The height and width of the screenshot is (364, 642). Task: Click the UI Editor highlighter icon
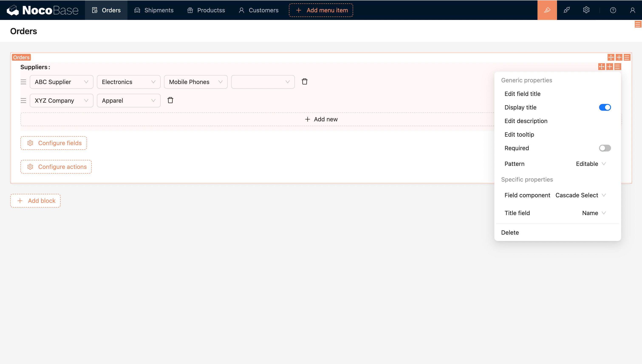(547, 10)
